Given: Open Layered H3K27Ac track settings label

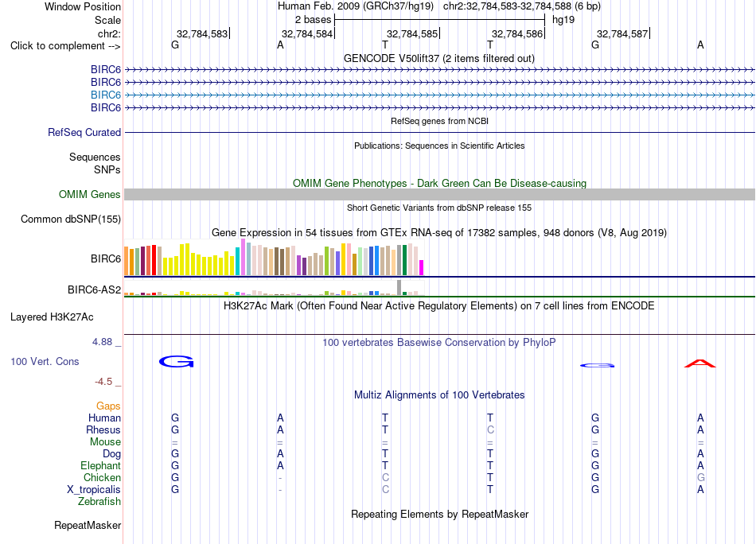Looking at the screenshot, I should click(x=52, y=317).
